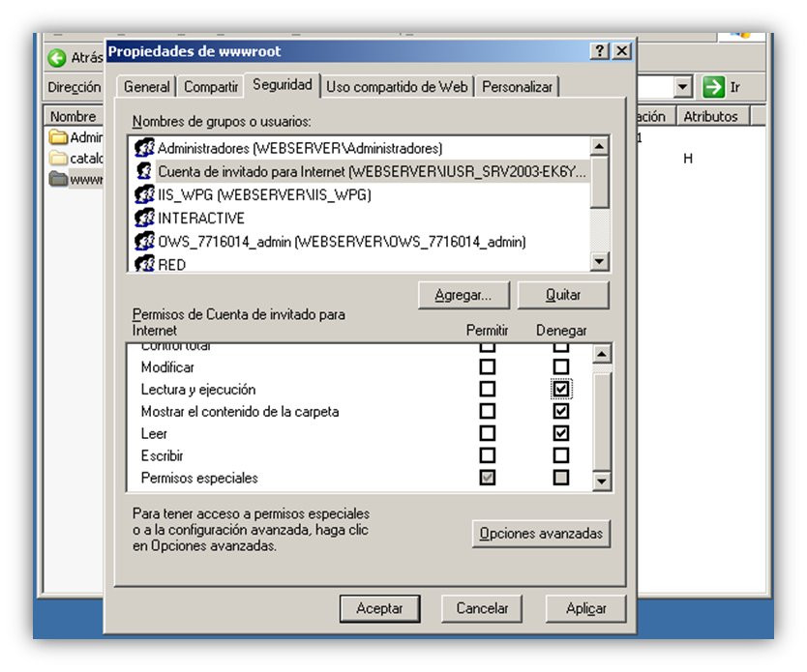This screenshot has width=807, height=672.
Task: Click the IIS_WPG group icon
Action: (144, 194)
